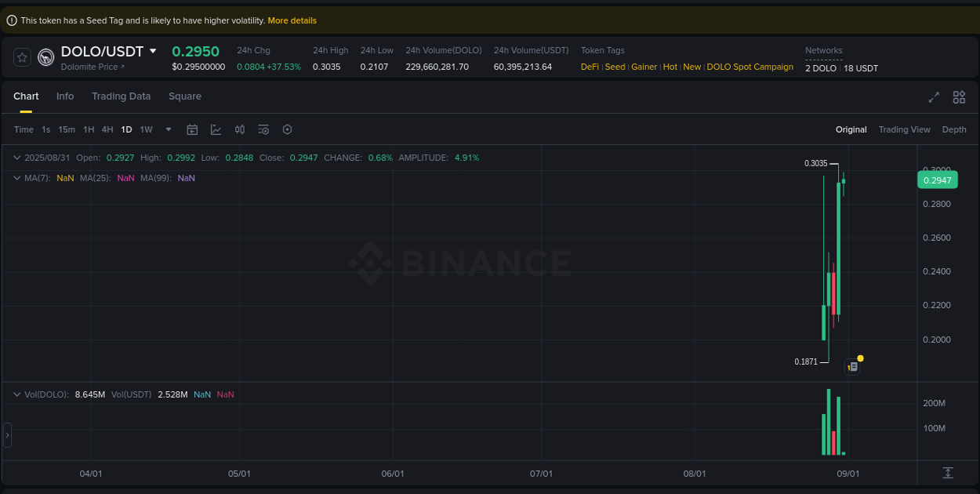This screenshot has height=494, width=980.
Task: Click the DOLO token logo icon
Action: 45,57
